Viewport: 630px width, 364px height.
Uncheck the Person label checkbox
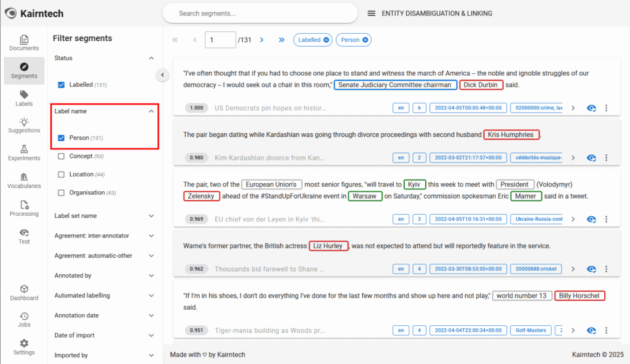(x=62, y=138)
